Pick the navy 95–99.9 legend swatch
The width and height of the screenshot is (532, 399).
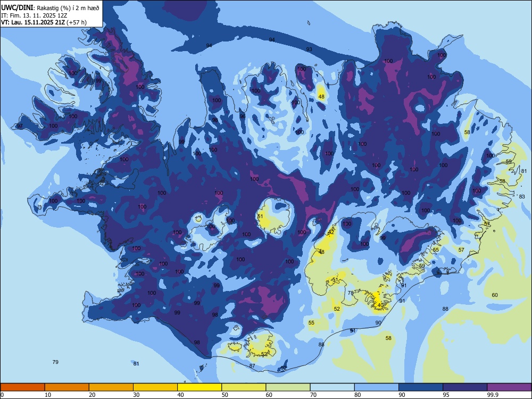465,387
